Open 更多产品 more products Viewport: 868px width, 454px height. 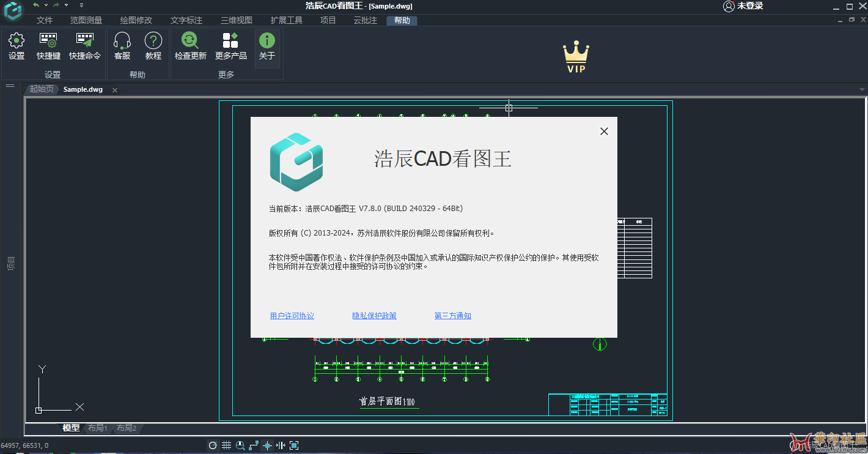(230, 47)
